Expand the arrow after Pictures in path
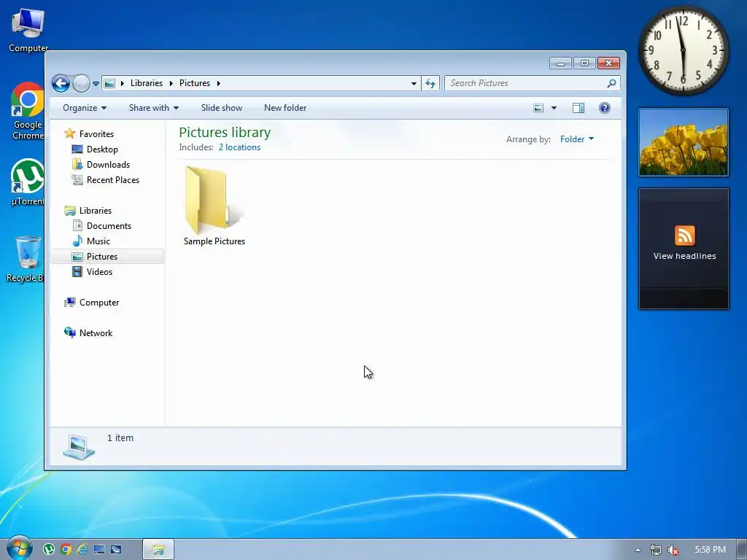Screen dimensions: 747x560 pos(219,83)
